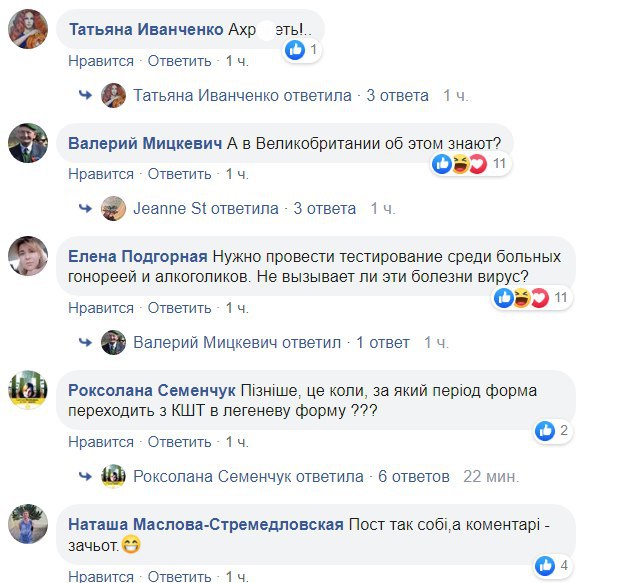This screenshot has width=617, height=583.
Task: Click reply arrow next to Jeanne St
Action: 85,208
